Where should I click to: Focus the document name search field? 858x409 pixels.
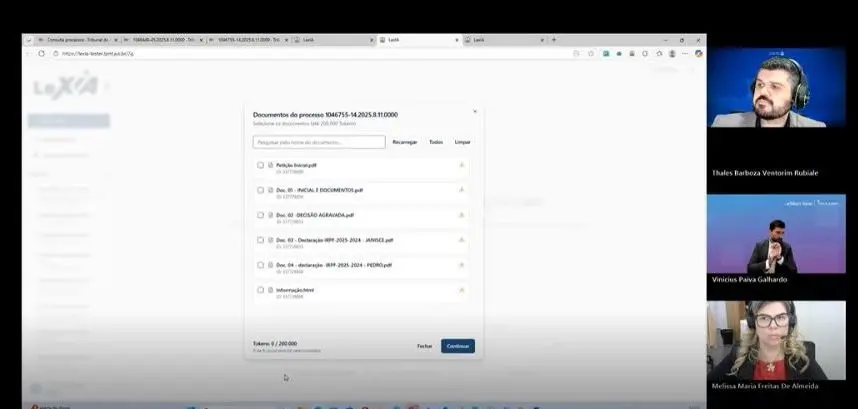pos(318,142)
